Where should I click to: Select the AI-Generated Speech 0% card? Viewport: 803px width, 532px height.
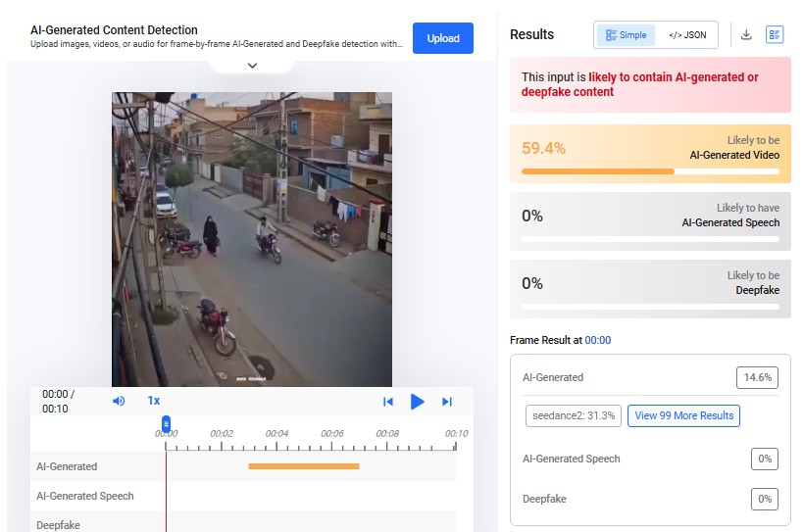(650, 221)
